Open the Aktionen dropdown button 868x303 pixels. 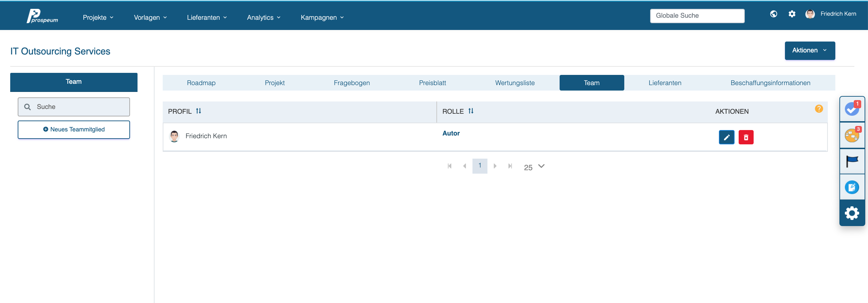coord(810,50)
